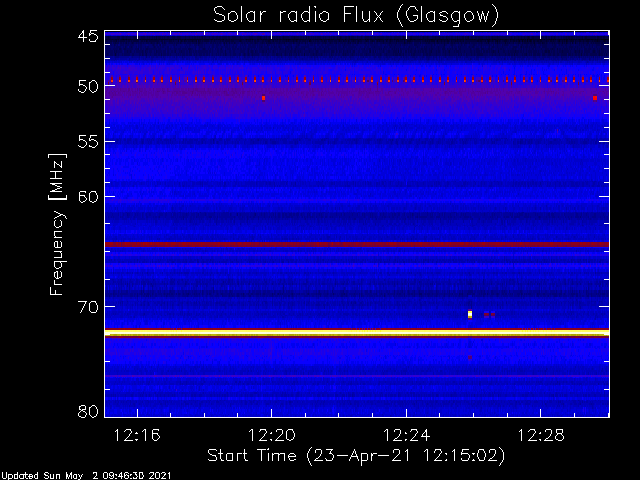Click the dark red horizontal band near 64 MHz

click(x=357, y=244)
